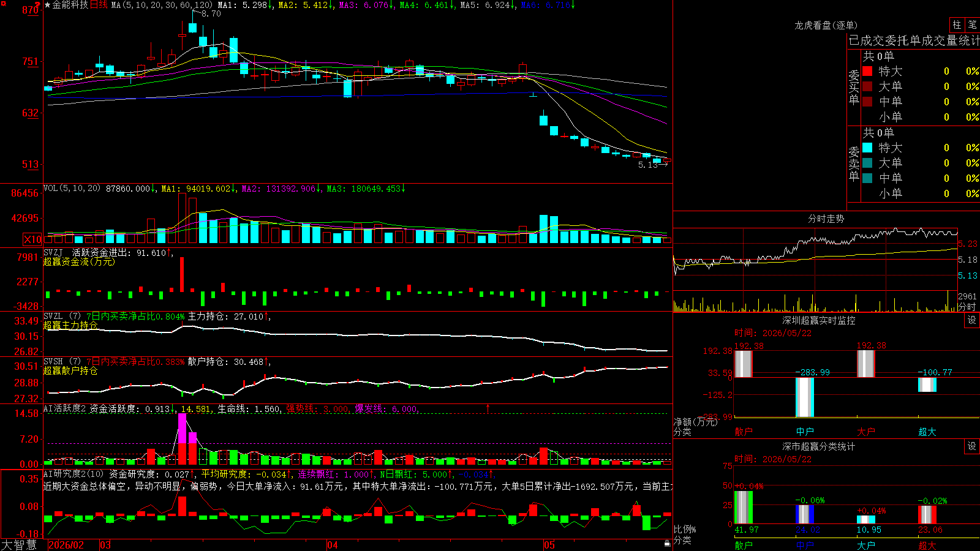The height and width of the screenshot is (551, 980).
Task: Click the red question-mark icon near 870
Action: 38,4
